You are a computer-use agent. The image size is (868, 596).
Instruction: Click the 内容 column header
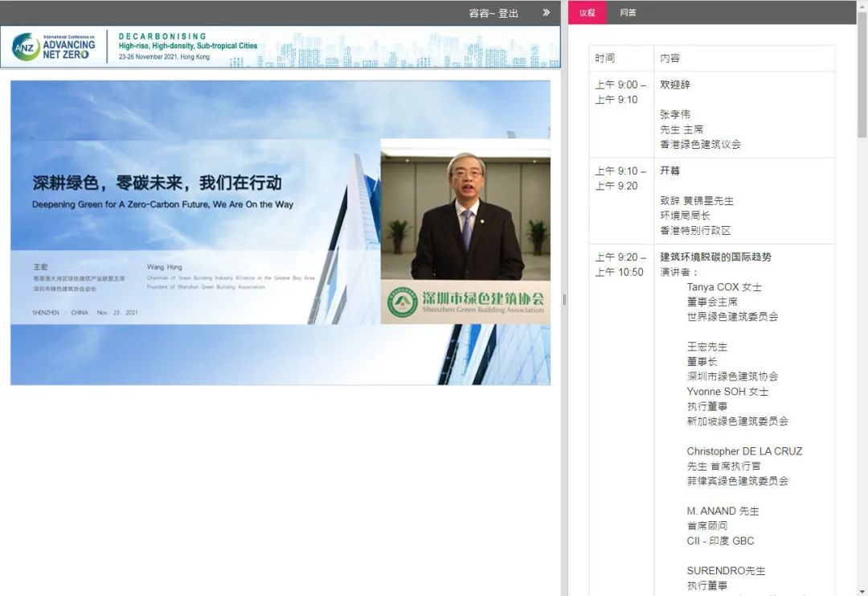click(x=670, y=59)
